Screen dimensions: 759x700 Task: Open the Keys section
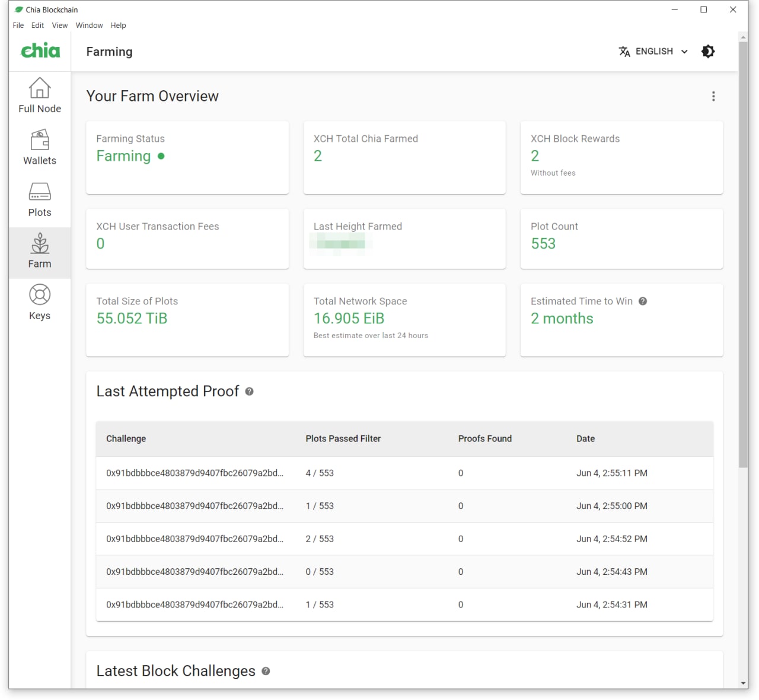(x=40, y=303)
